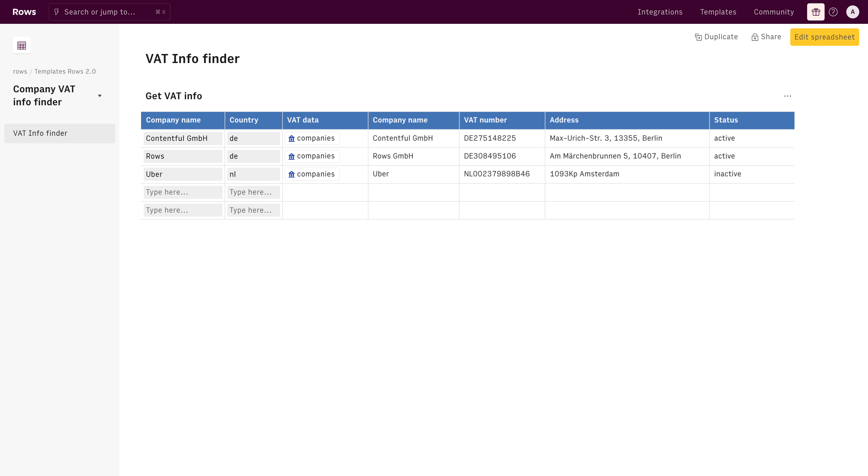Click the Get VAT info table title
The width and height of the screenshot is (868, 476).
[x=174, y=96]
